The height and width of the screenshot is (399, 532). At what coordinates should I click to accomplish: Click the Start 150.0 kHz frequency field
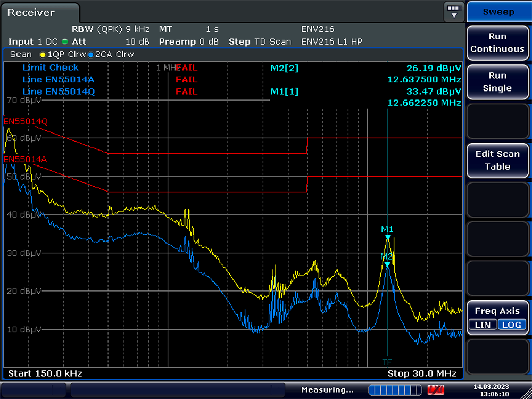(x=45, y=373)
